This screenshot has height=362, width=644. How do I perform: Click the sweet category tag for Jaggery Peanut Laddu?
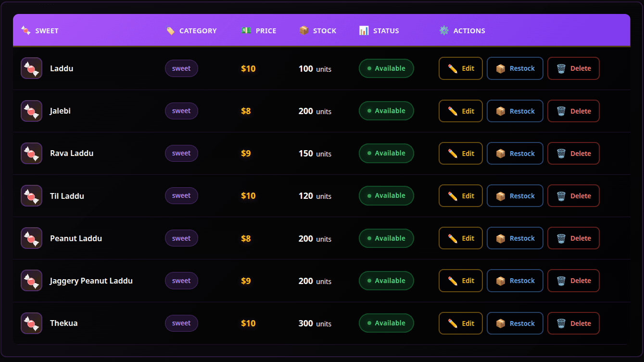click(x=181, y=281)
